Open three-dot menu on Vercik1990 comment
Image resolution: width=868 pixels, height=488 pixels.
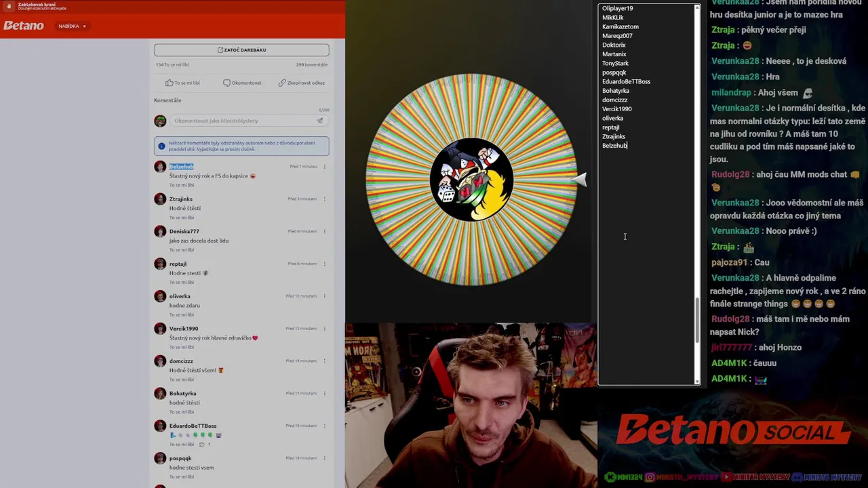[x=324, y=329]
